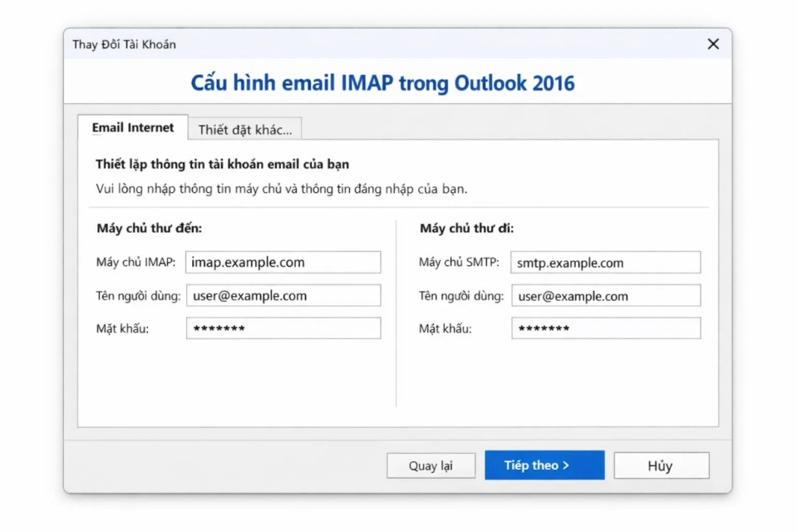Select the "Email Internet" tab
The image size is (798, 532).
click(x=133, y=128)
